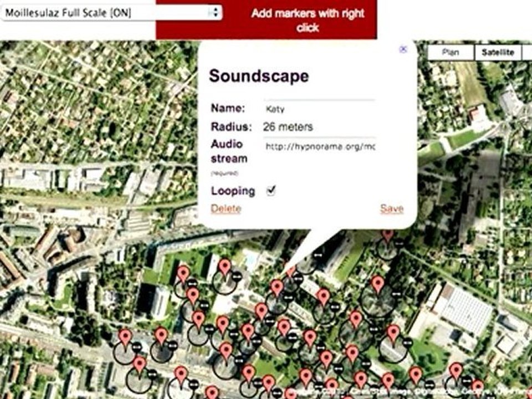Select the marker with the largest circle right of the popup tail
This screenshot has width=532, height=399.
click(x=377, y=284)
